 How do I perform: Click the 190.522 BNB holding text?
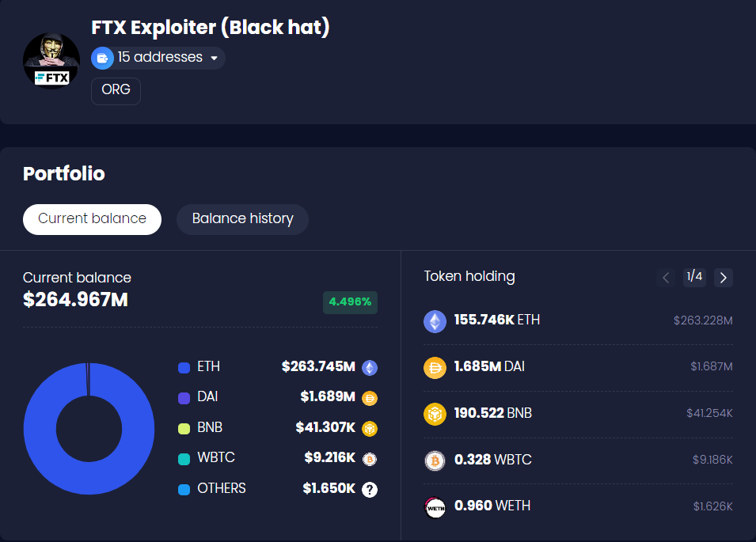coord(493,413)
